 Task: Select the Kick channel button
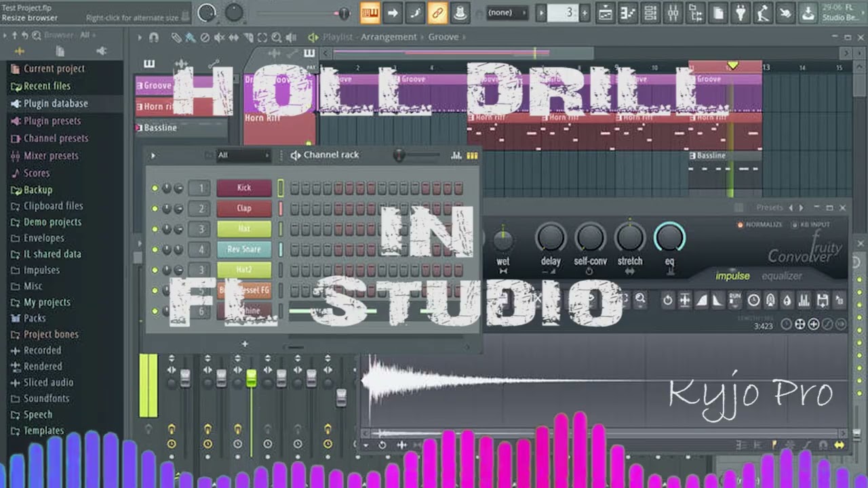click(244, 188)
